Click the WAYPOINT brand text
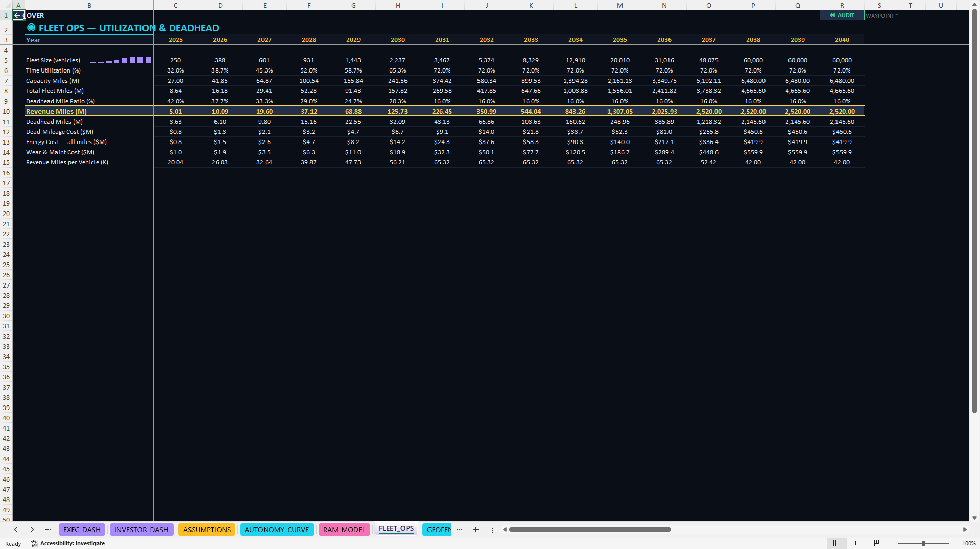Viewport: 980px width, 549px height. [x=881, y=16]
